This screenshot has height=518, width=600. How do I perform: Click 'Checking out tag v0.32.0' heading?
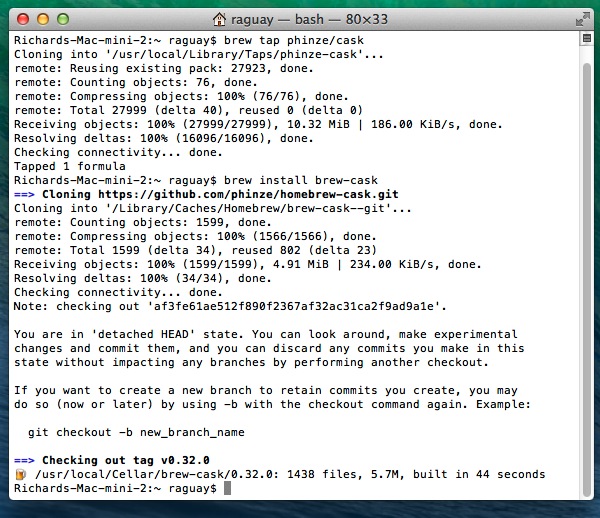pos(126,460)
